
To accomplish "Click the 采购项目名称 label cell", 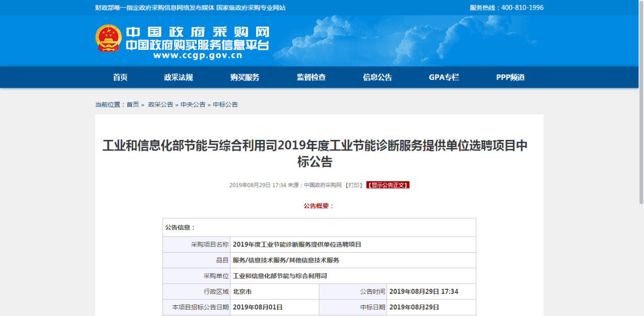I will coord(197,245).
